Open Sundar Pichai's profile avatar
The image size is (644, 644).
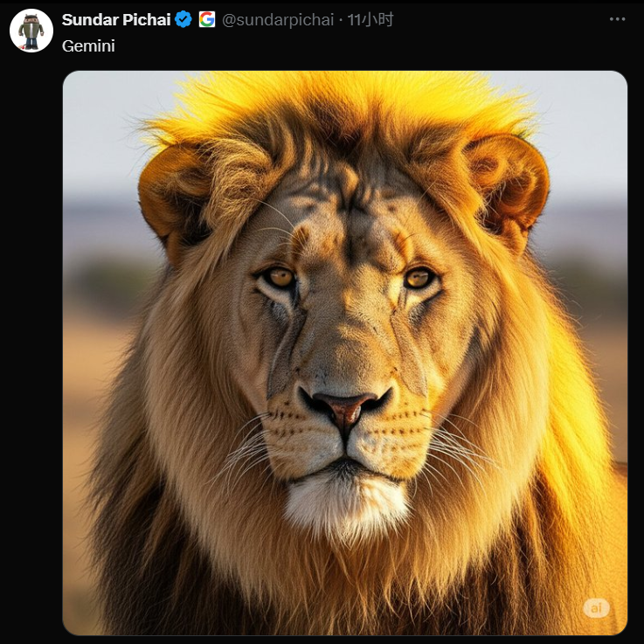click(x=31, y=31)
